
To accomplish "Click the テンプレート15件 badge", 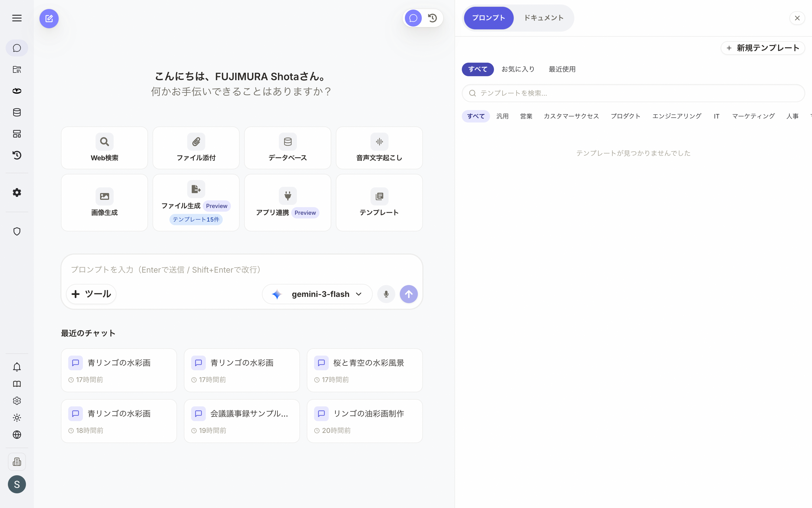I will point(196,219).
